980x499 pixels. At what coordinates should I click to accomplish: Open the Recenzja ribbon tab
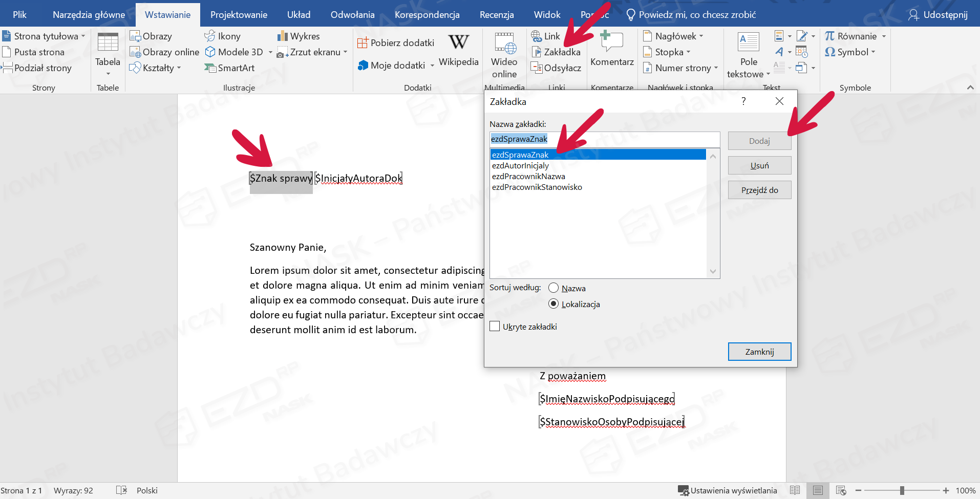496,15
